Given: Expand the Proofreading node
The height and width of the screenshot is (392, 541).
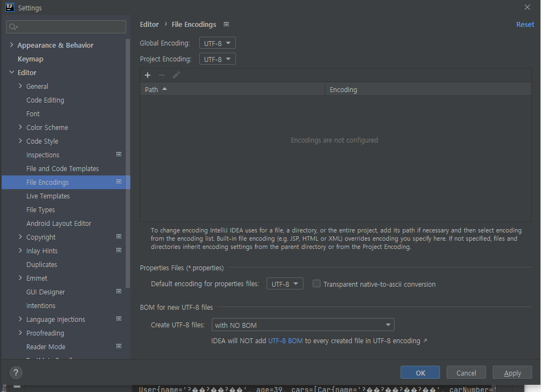Looking at the screenshot, I should coord(20,333).
